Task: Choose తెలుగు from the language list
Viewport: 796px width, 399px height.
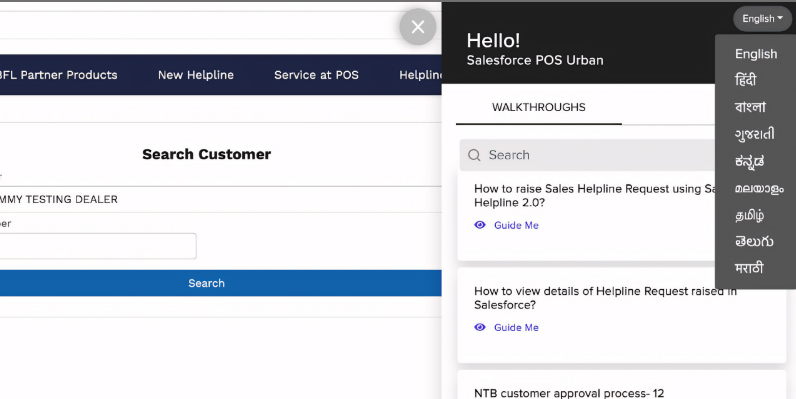Action: click(754, 242)
